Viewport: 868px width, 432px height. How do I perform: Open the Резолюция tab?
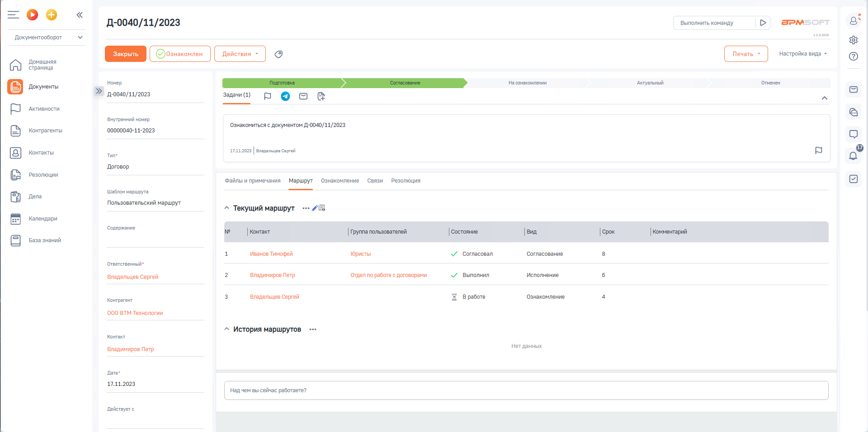[x=406, y=181]
